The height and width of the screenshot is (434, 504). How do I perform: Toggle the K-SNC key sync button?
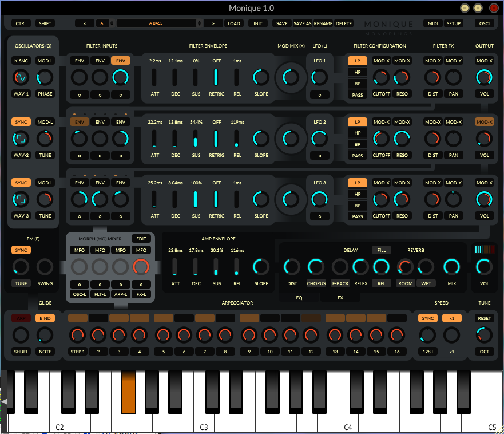21,61
